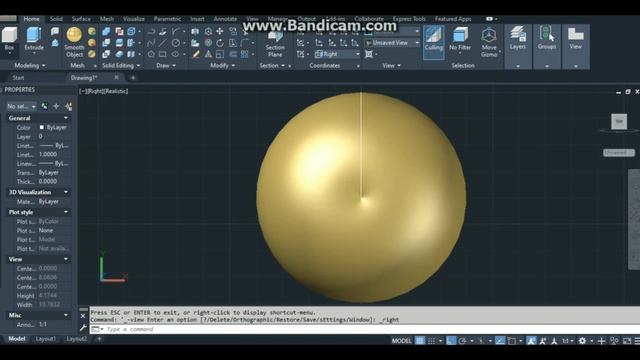Toggle ortho mode in status bar
Screen dimensions: 640x360
click(x=451, y=340)
